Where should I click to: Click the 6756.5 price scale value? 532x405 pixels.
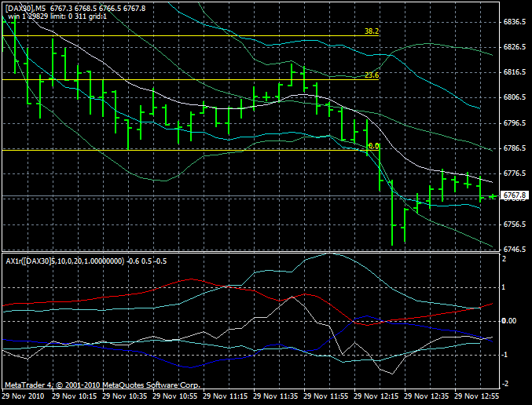tap(515, 224)
